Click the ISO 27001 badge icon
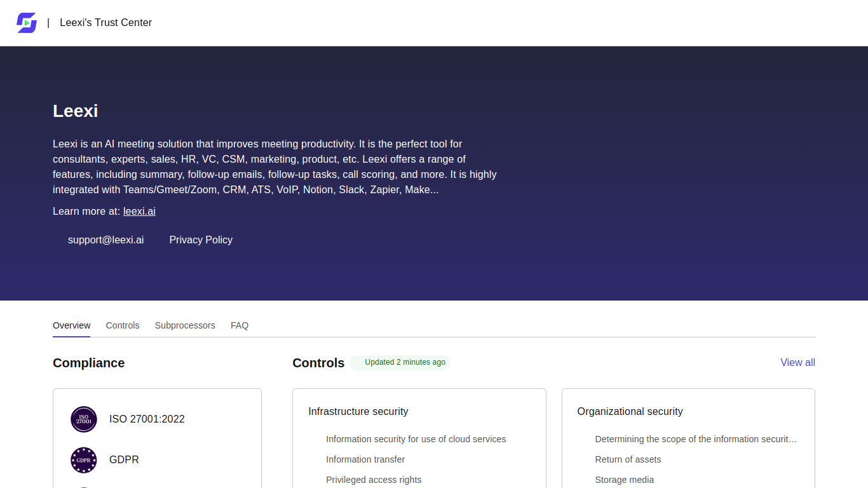Image resolution: width=868 pixels, height=488 pixels. click(84, 419)
